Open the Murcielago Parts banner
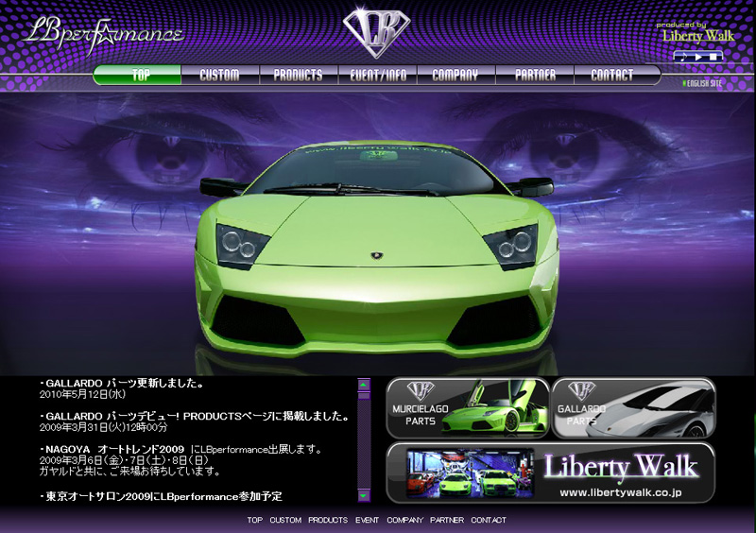The height and width of the screenshot is (533, 756). 468,408
